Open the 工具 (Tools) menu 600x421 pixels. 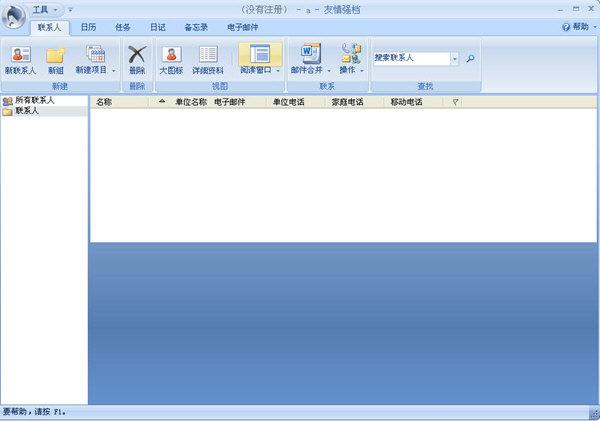point(45,9)
